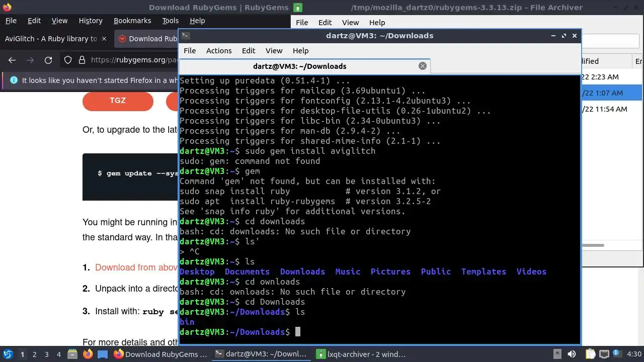Maximize the terminal window

click(564, 36)
